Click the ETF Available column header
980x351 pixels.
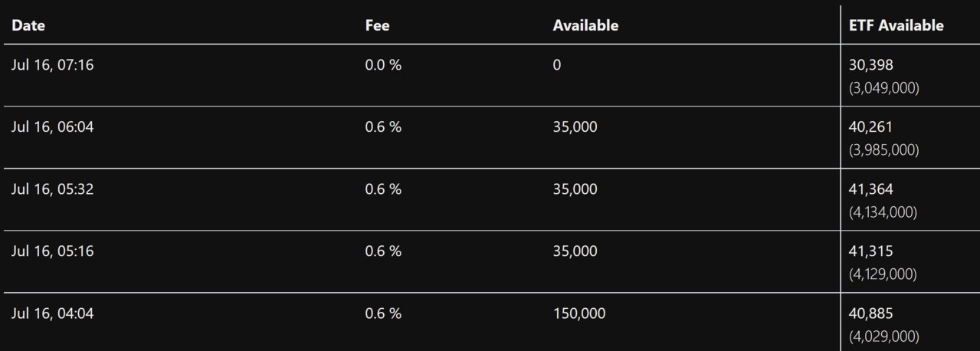(896, 25)
